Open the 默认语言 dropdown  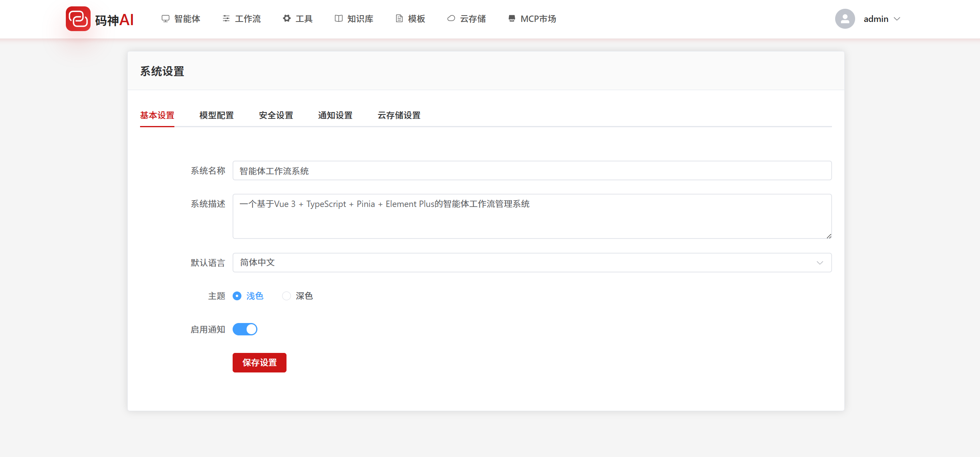coord(532,263)
